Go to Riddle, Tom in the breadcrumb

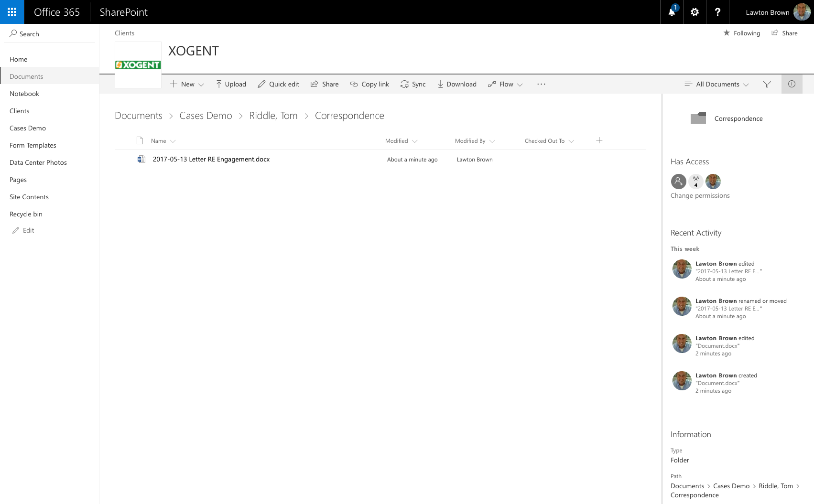click(x=273, y=116)
